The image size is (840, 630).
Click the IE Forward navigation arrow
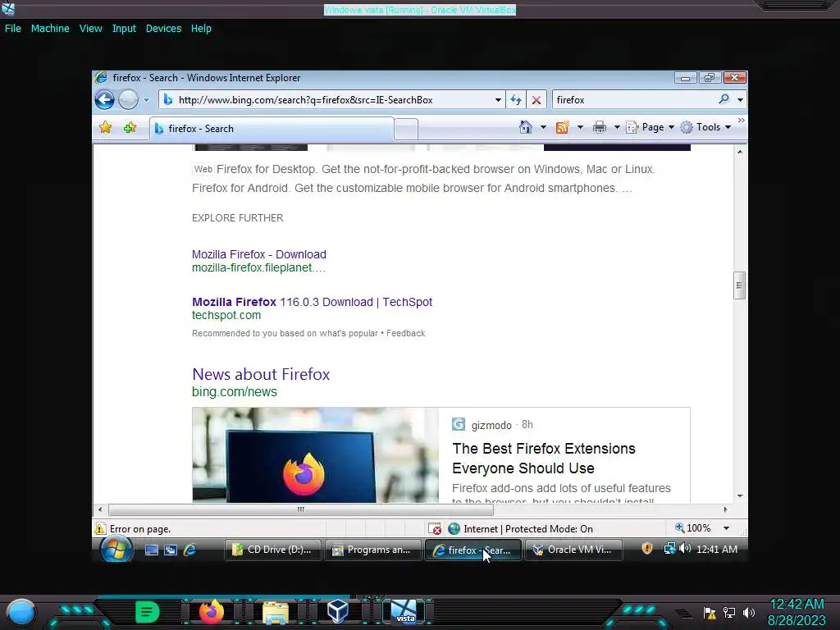point(128,99)
